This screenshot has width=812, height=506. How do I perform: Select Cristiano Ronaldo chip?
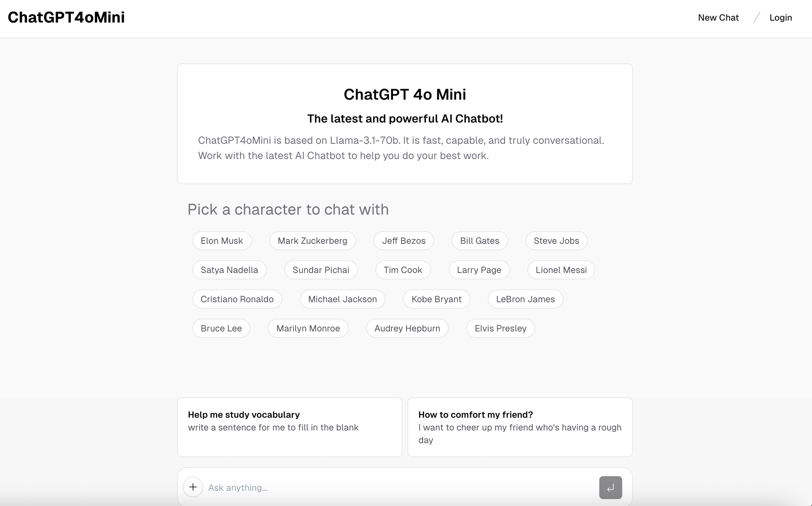point(237,299)
